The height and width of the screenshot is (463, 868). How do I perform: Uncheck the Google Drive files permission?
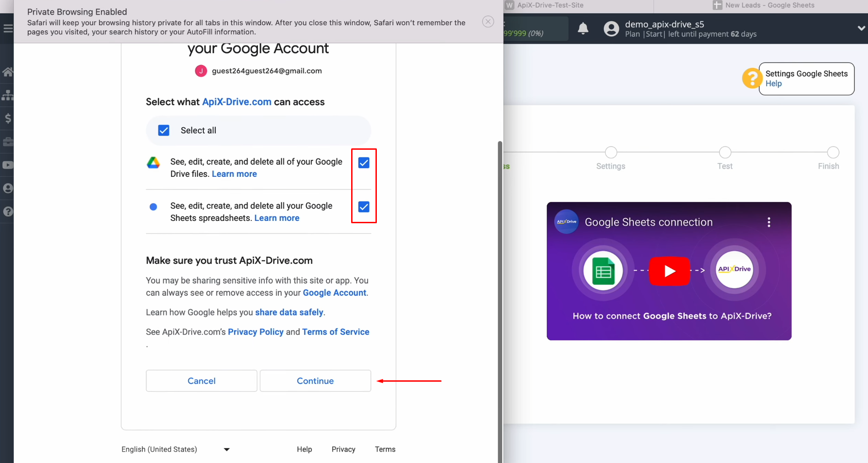[x=364, y=163]
